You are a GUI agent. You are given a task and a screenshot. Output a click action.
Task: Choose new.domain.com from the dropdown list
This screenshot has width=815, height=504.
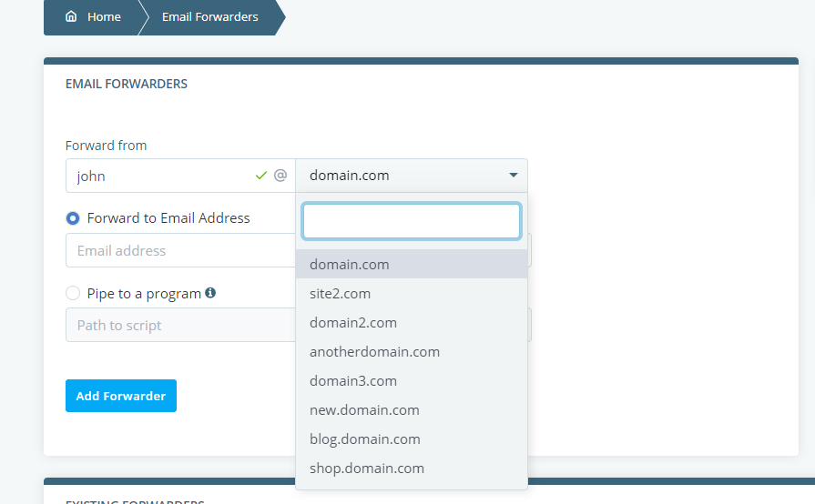[x=412, y=409]
